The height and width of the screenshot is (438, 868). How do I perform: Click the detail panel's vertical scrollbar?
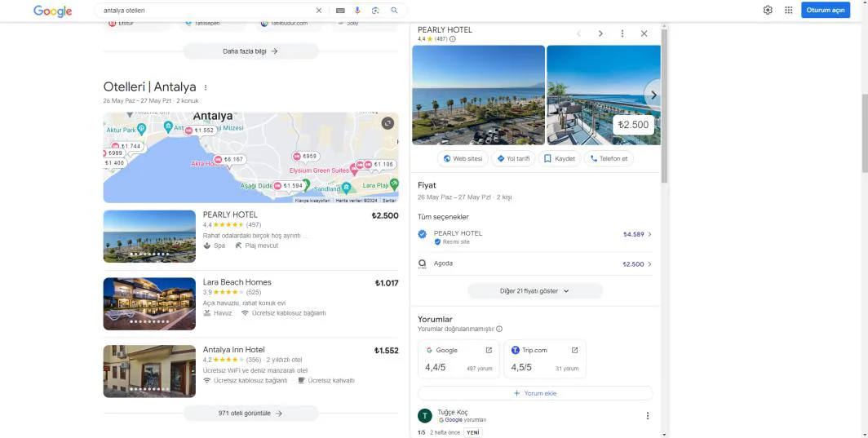tap(664, 105)
